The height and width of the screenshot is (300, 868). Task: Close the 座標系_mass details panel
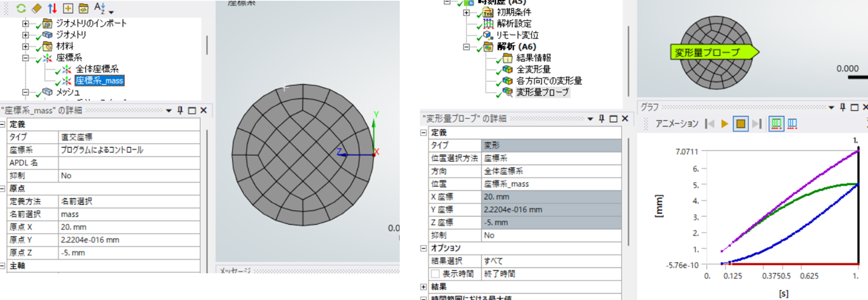204,110
